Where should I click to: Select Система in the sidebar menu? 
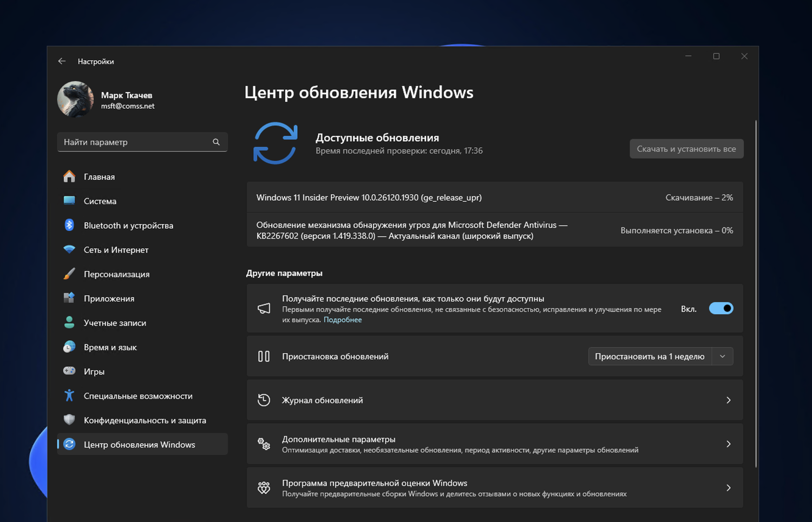(100, 201)
